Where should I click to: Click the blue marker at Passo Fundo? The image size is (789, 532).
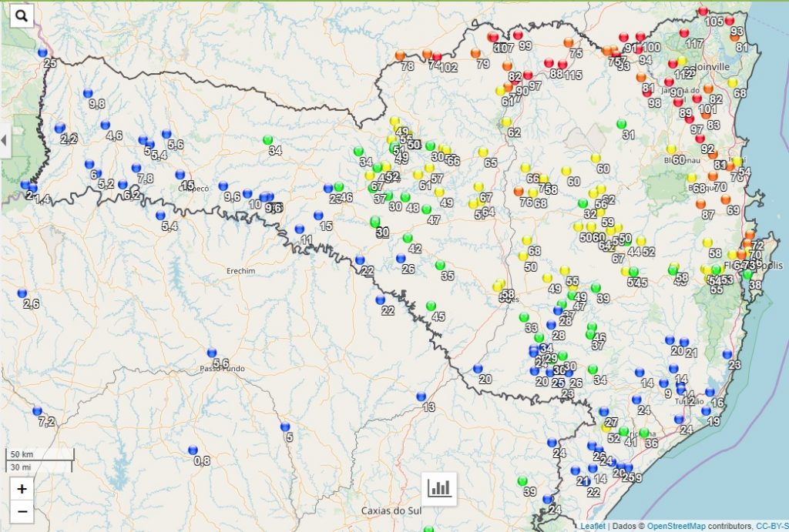click(212, 353)
